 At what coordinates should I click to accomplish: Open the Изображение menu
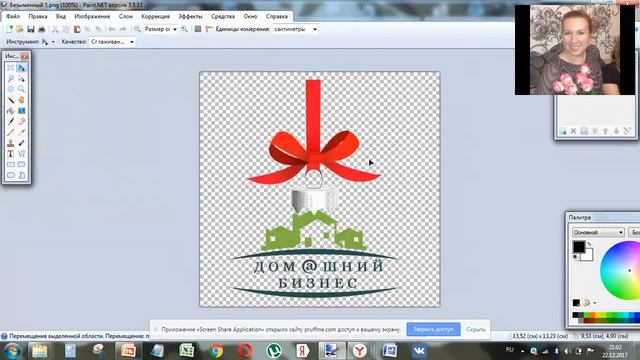(92, 16)
